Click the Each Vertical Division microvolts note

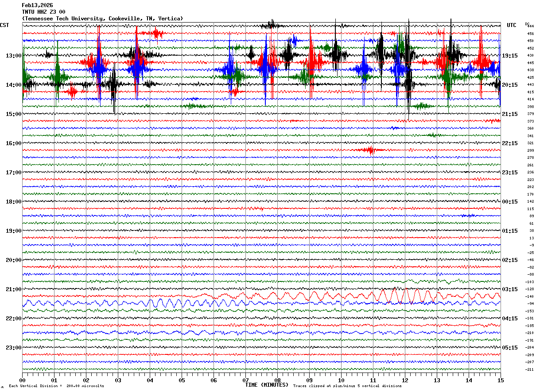tap(56, 386)
